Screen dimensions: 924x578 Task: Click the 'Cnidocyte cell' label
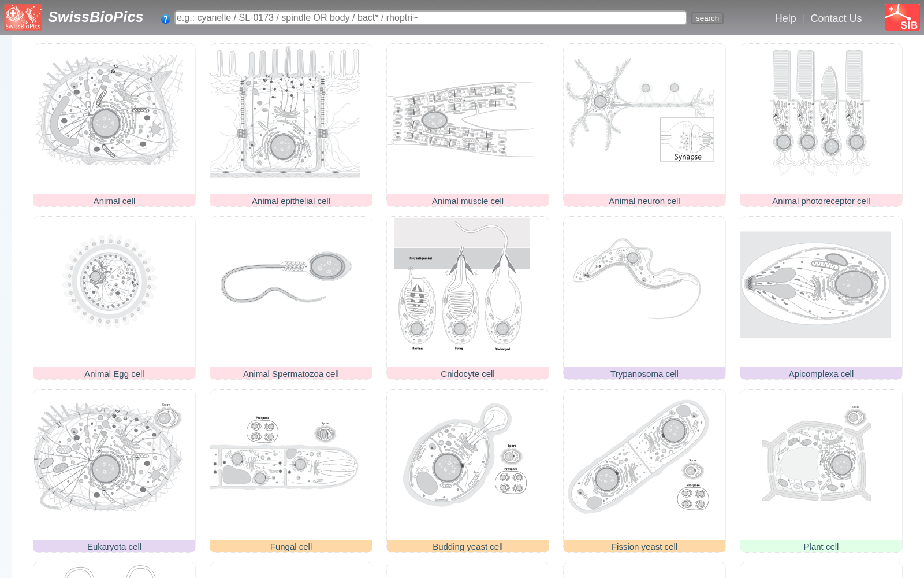tap(468, 374)
